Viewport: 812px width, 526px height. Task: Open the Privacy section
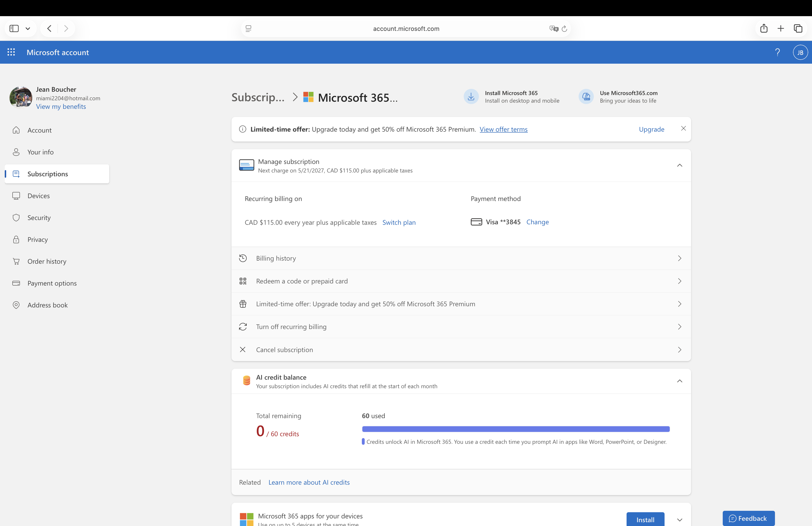(57, 239)
